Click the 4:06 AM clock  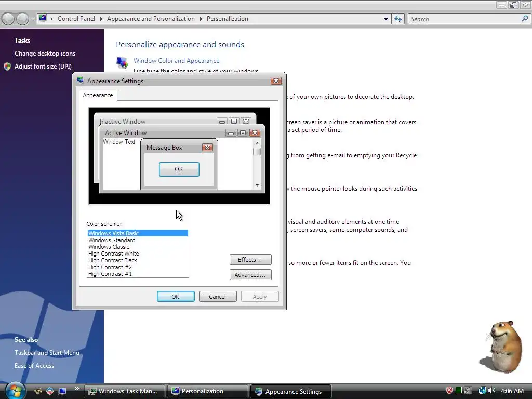pyautogui.click(x=512, y=391)
